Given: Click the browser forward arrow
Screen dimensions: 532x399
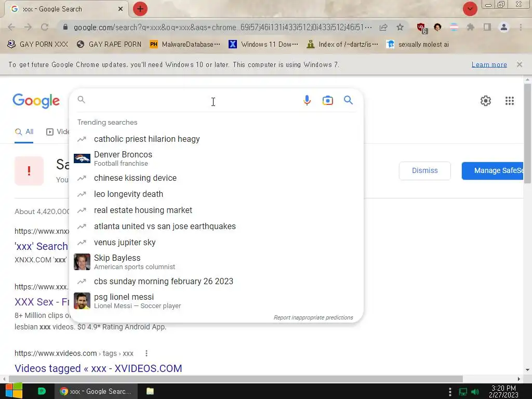Looking at the screenshot, I should point(28,27).
